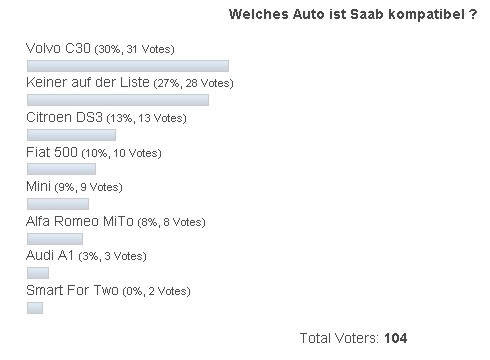Click the Citroen DS3 result bar
Image resolution: width=490 pixels, height=360 pixels.
[x=71, y=135]
